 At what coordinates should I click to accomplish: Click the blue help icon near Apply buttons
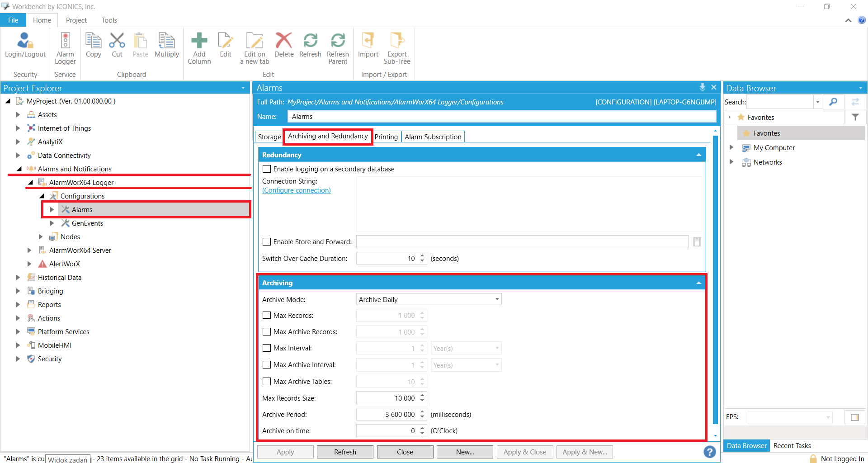point(710,452)
